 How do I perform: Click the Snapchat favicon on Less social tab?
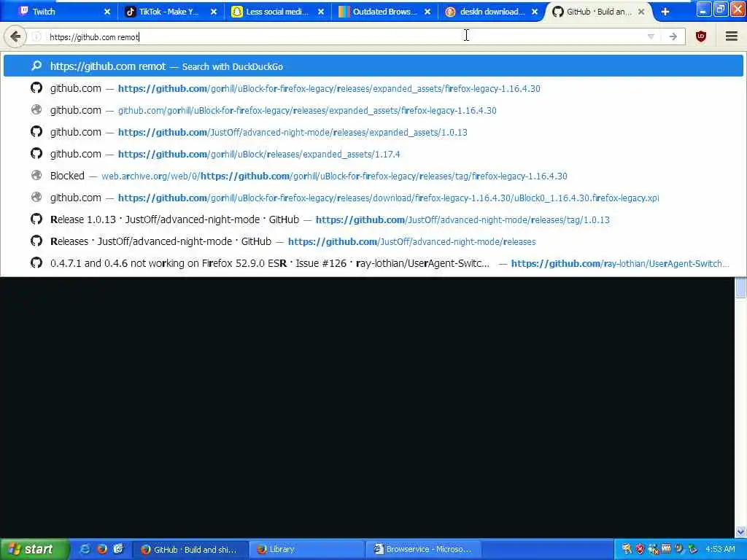[237, 12]
